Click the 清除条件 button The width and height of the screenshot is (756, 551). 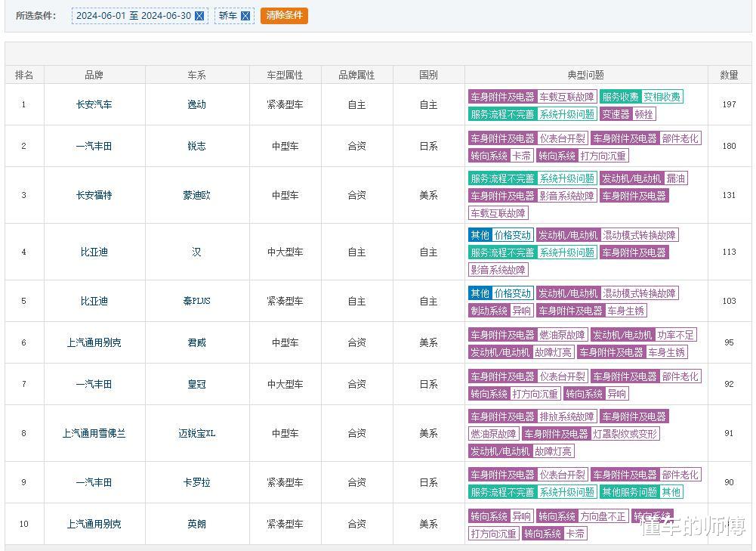284,15
